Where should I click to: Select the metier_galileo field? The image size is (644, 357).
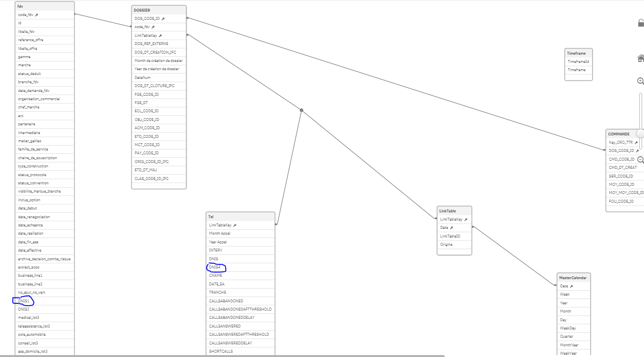click(x=45, y=141)
